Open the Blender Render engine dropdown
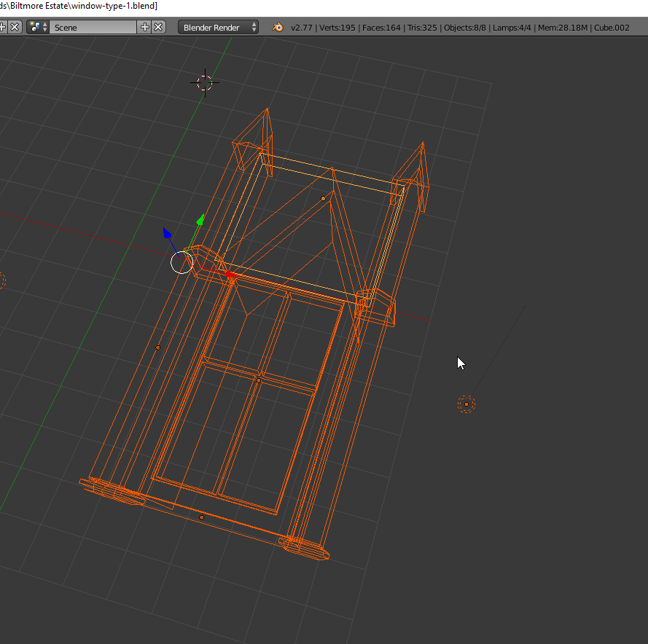Viewport: 648px width, 644px height. [x=218, y=27]
